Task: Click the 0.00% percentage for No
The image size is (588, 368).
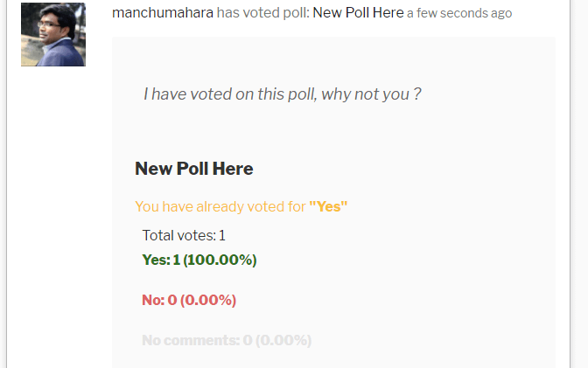Action: [x=208, y=300]
